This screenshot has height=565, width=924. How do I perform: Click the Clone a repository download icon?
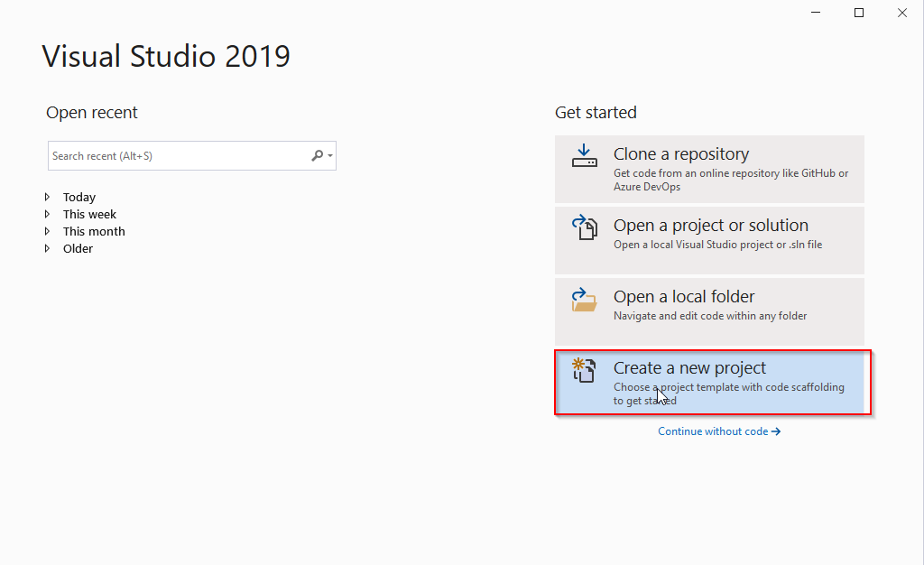[x=585, y=155]
